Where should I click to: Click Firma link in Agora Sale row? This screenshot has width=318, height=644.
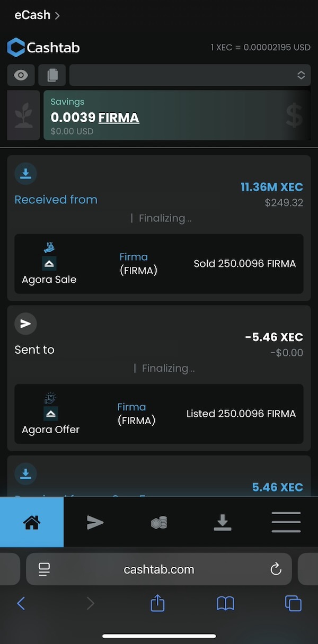[134, 257]
